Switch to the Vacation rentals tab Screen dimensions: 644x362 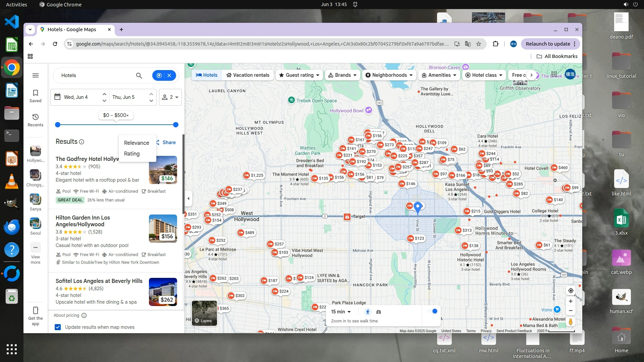click(248, 75)
